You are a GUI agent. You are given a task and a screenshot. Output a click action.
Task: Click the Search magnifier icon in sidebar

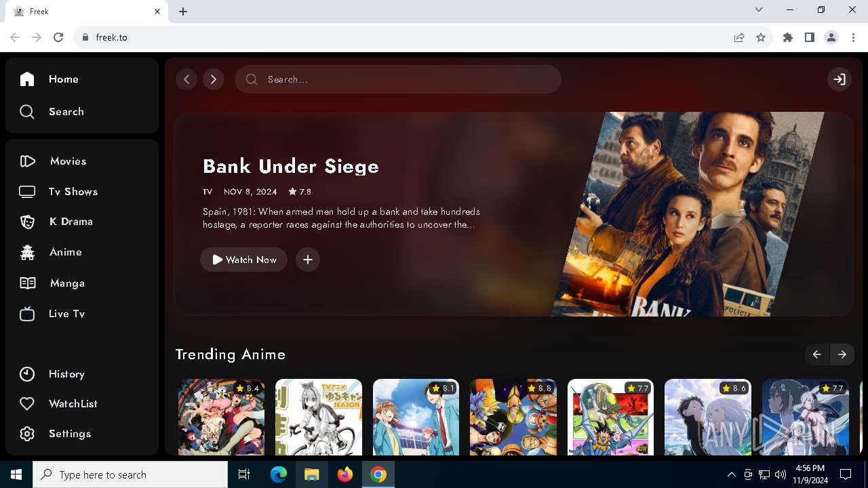point(27,112)
